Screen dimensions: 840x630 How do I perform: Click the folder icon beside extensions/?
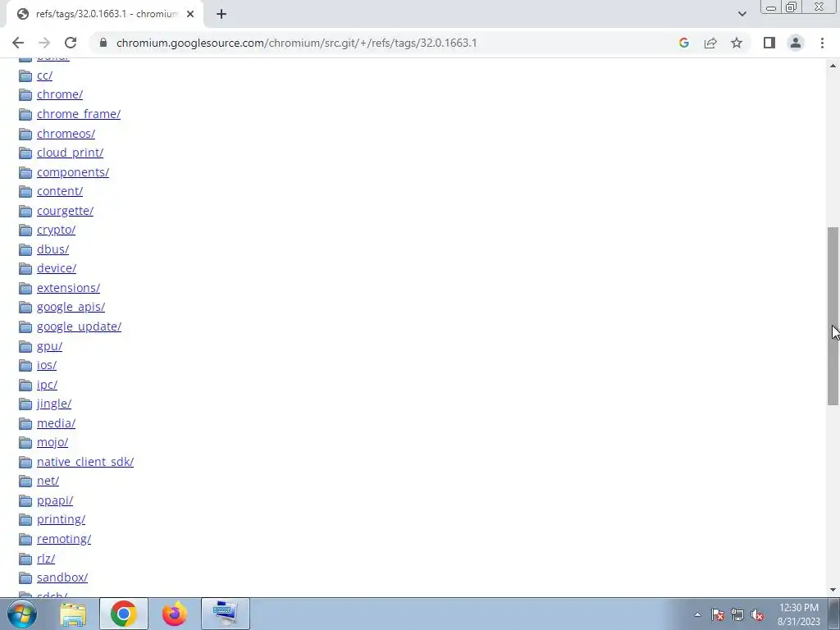[25, 288]
